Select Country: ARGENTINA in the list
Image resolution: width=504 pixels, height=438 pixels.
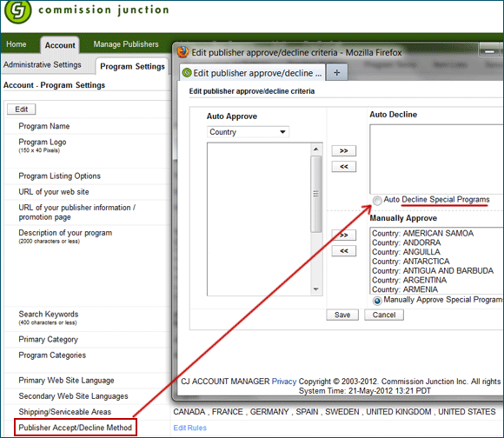[x=409, y=280]
